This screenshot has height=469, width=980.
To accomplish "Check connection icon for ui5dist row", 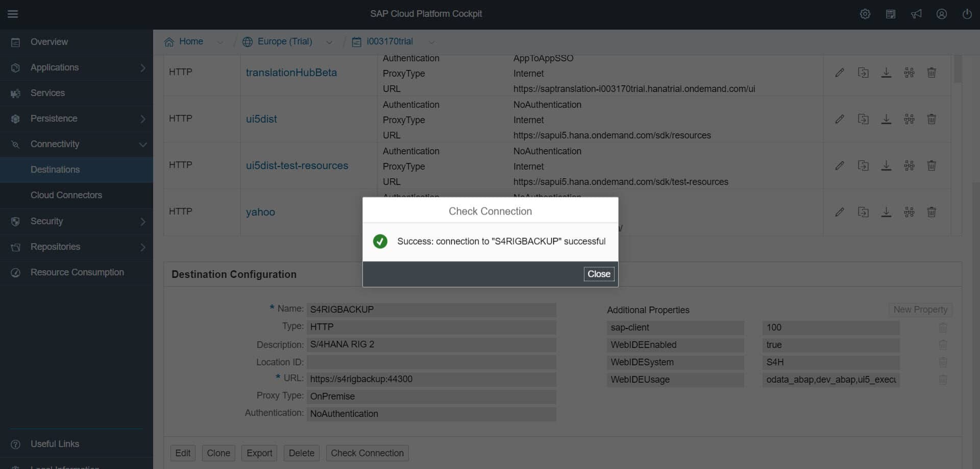I will click(909, 119).
